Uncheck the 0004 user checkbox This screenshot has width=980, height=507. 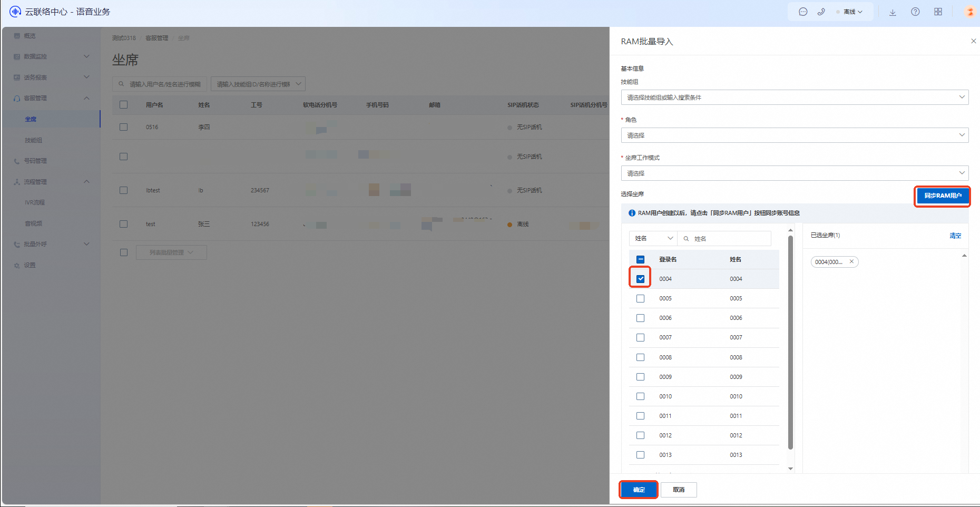click(x=641, y=279)
